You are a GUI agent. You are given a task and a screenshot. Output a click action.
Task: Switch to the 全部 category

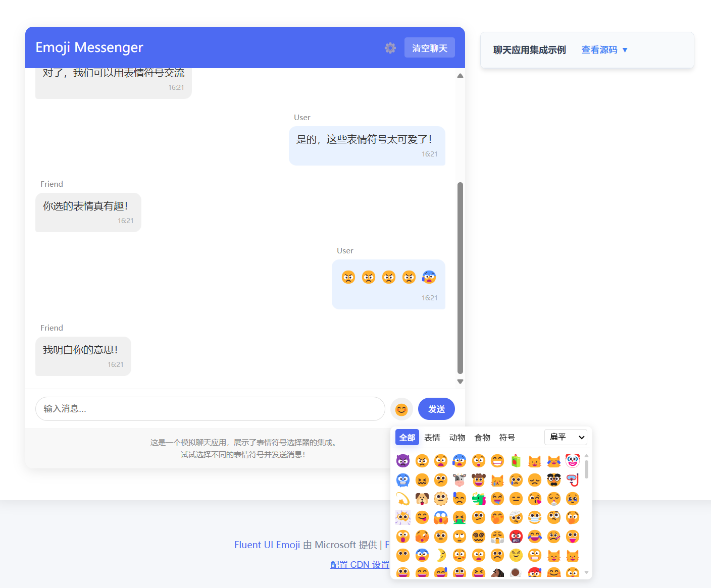[407, 437]
